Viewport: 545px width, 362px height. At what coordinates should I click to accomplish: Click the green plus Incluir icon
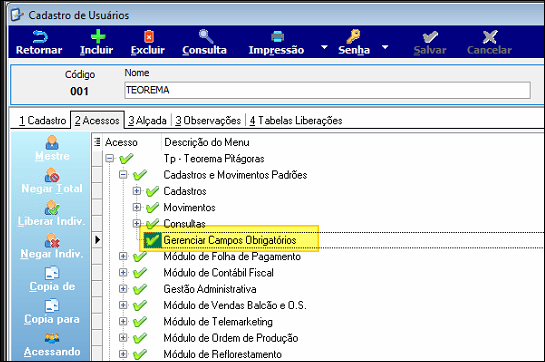pyautogui.click(x=98, y=37)
